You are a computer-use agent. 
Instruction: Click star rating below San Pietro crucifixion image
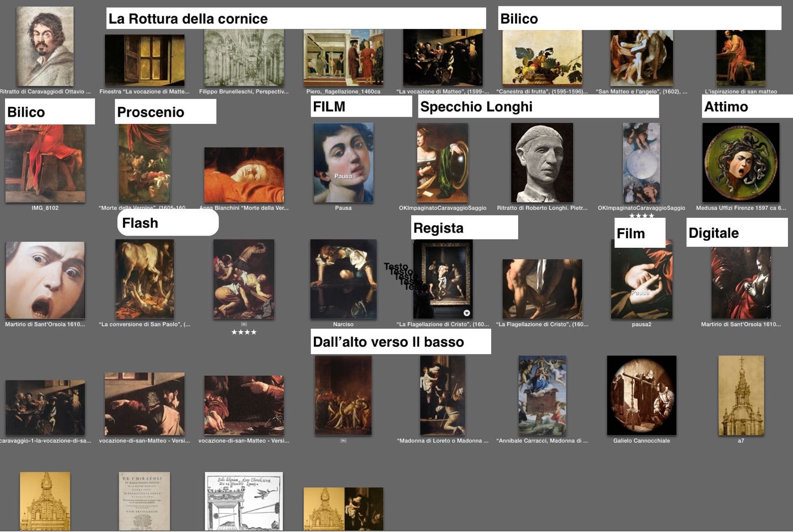pos(244,332)
